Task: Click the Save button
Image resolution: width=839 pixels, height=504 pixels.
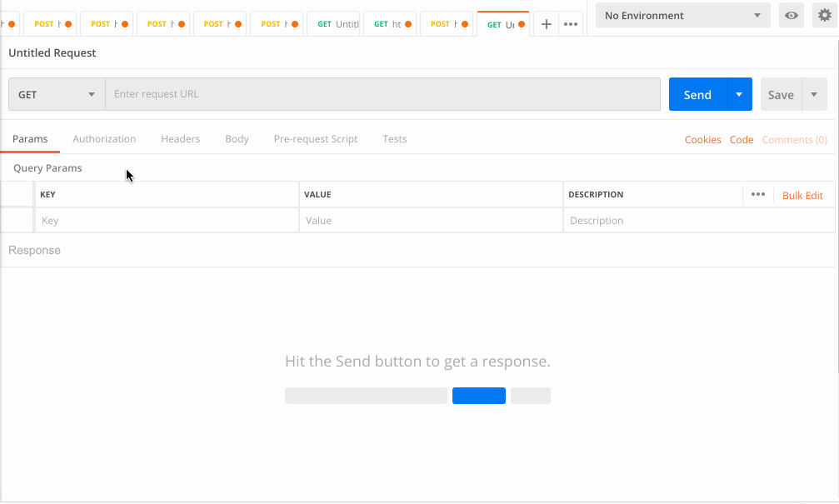Action: pyautogui.click(x=781, y=94)
